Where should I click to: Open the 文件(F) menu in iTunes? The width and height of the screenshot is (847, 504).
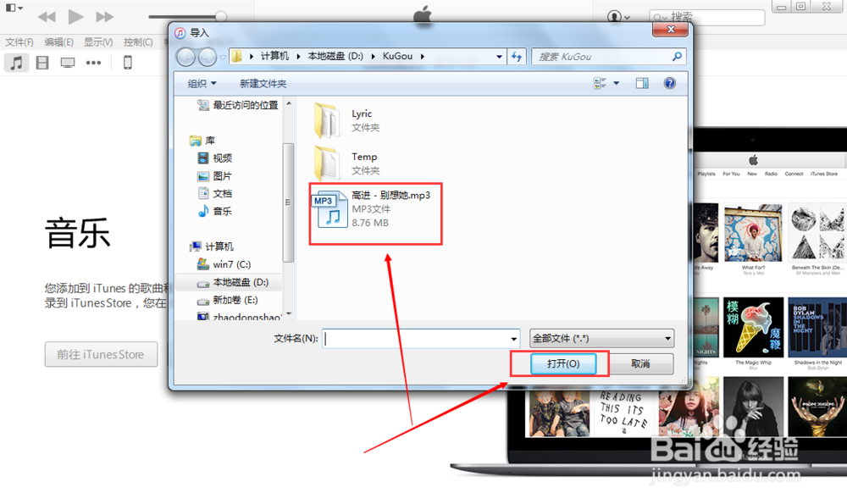(x=19, y=42)
